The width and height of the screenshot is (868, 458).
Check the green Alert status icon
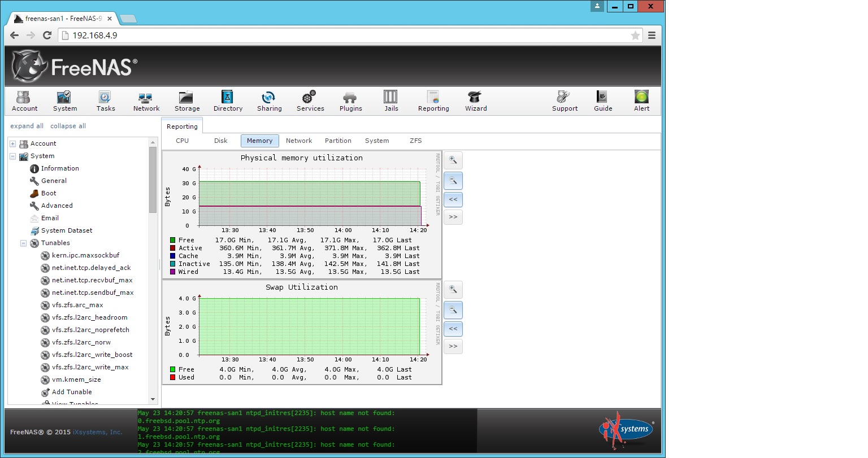(641, 101)
